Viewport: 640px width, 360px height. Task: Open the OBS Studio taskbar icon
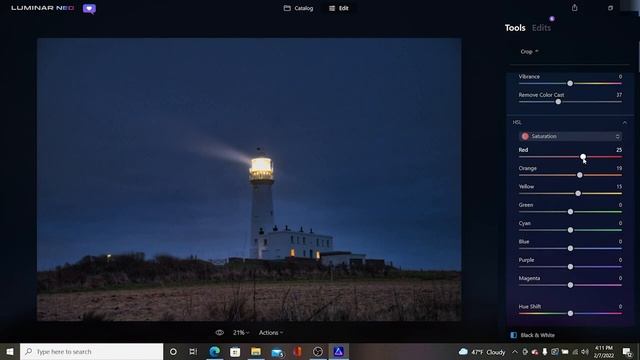(x=318, y=351)
